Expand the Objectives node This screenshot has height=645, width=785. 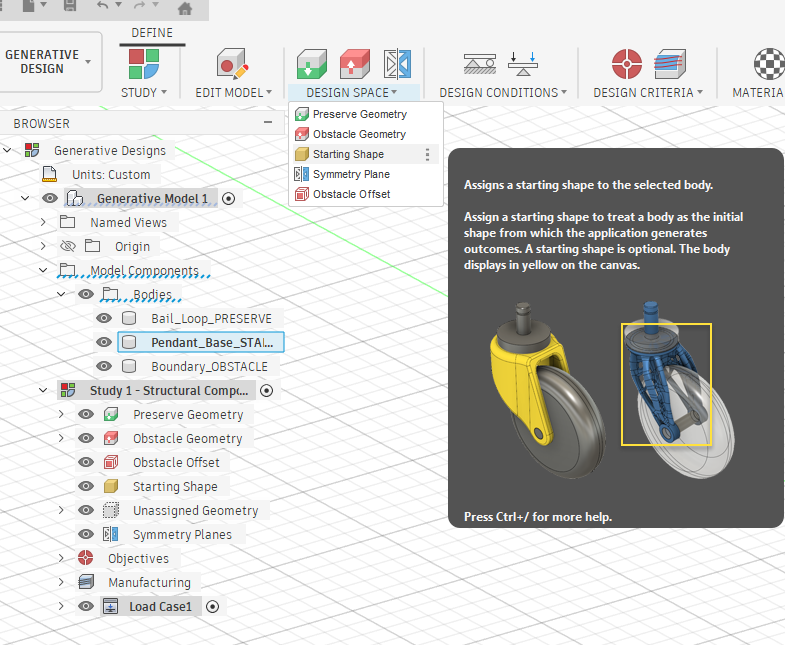coord(61,558)
